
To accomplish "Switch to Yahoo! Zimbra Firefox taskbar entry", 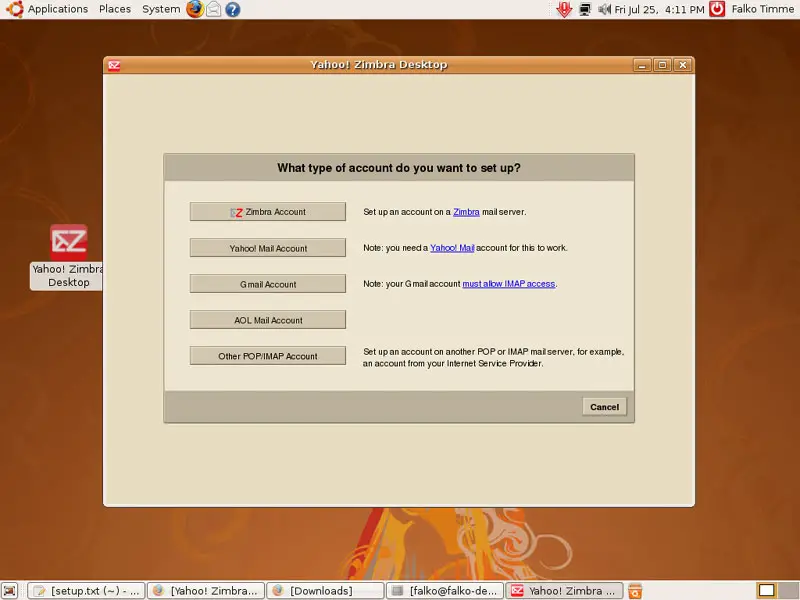I will point(206,591).
